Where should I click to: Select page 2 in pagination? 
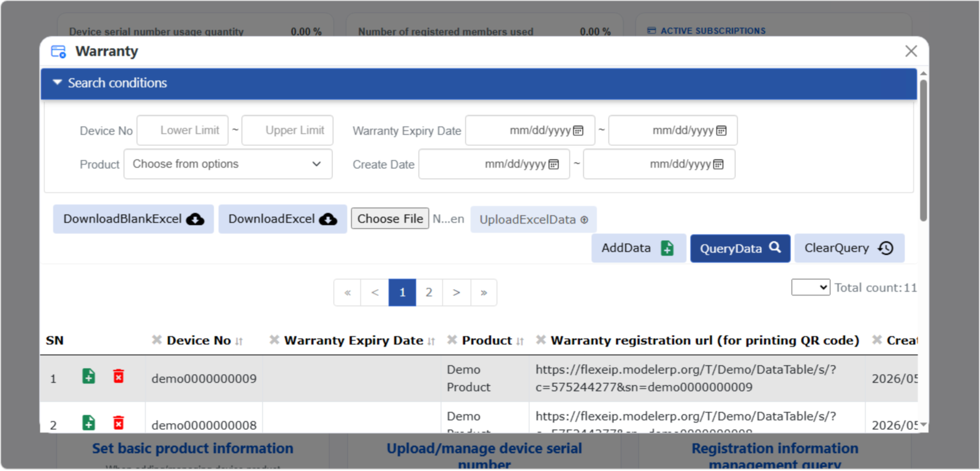[x=429, y=293]
